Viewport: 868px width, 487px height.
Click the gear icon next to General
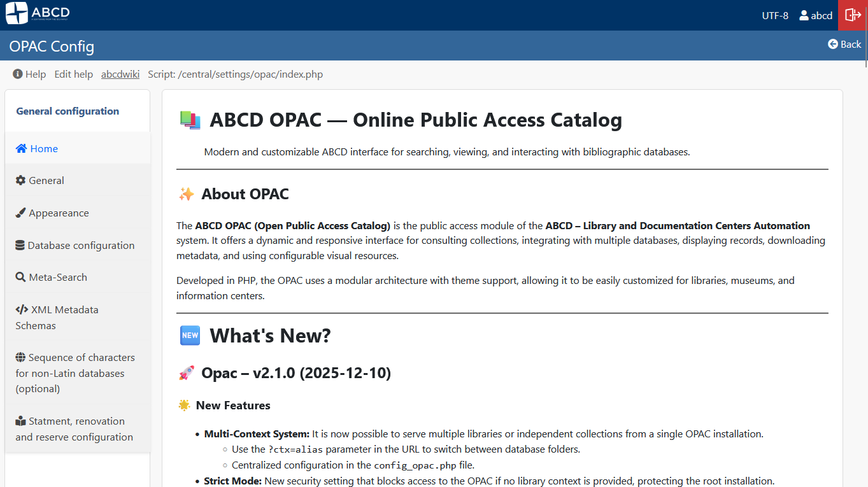pos(20,180)
